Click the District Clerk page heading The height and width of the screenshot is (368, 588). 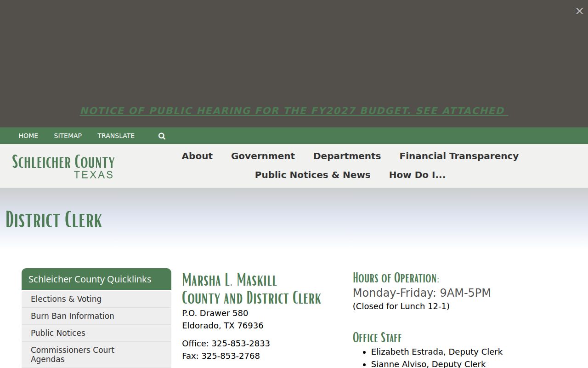(x=54, y=220)
